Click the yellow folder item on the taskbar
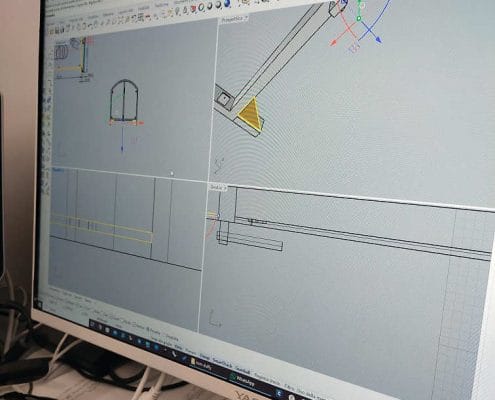495x400 pixels. coord(200,364)
